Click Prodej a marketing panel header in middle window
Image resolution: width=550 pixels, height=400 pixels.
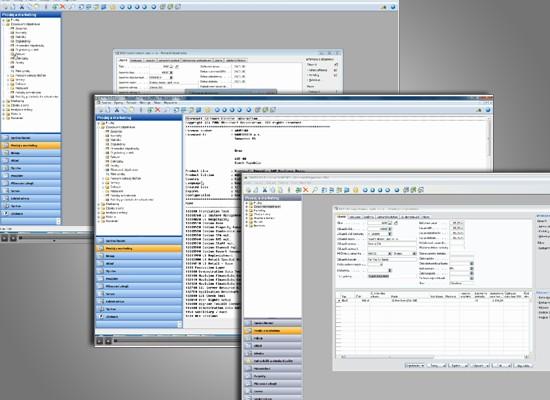[139, 118]
